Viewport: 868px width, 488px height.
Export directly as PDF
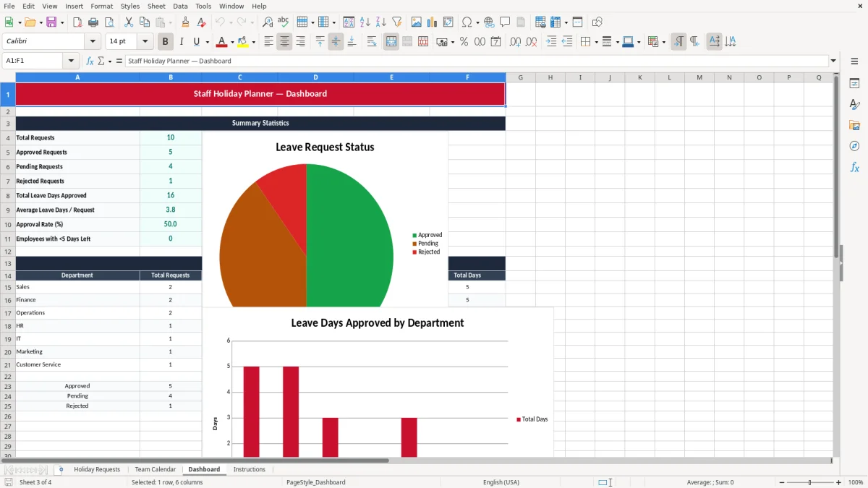(x=77, y=22)
